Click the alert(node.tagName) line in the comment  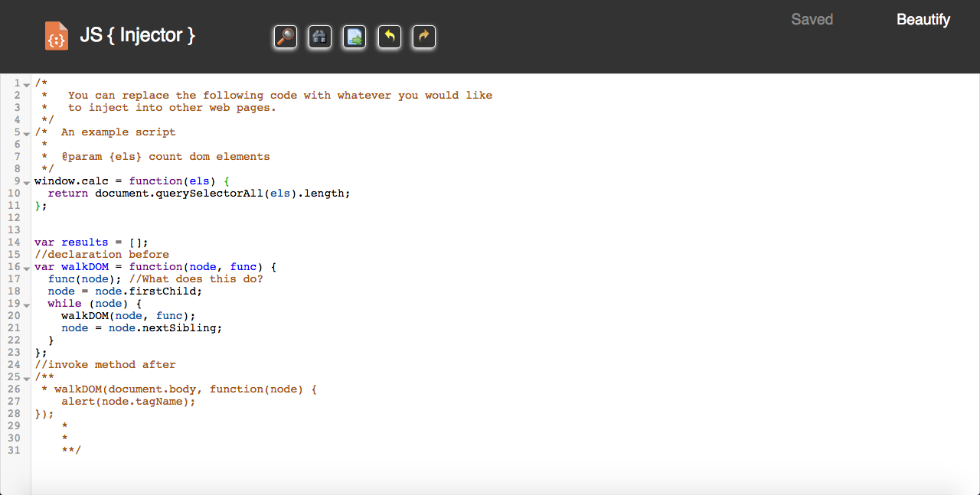point(127,401)
